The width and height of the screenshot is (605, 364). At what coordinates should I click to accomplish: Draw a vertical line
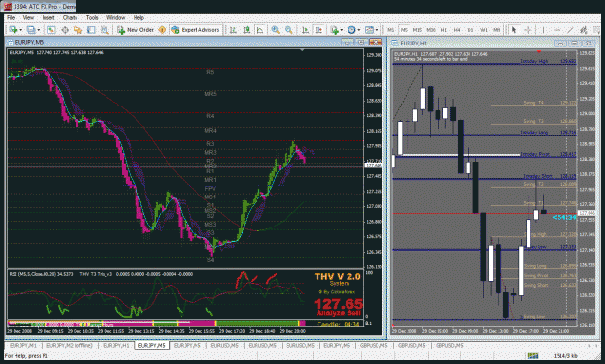tap(543, 30)
